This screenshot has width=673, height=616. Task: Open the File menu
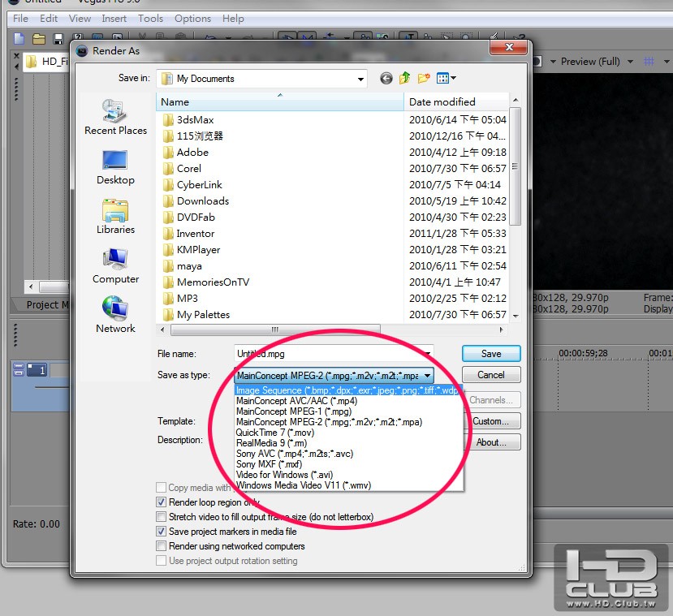(20, 19)
